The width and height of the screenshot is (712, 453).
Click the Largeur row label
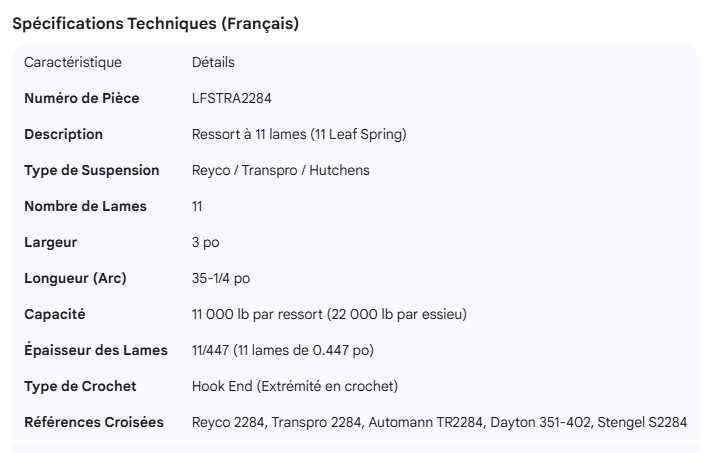[50, 242]
